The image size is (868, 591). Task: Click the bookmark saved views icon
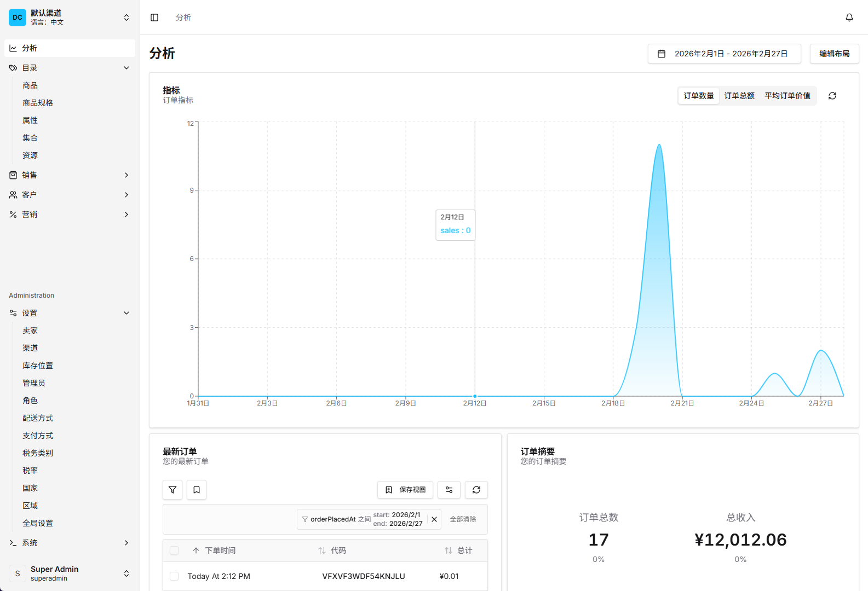coord(197,490)
